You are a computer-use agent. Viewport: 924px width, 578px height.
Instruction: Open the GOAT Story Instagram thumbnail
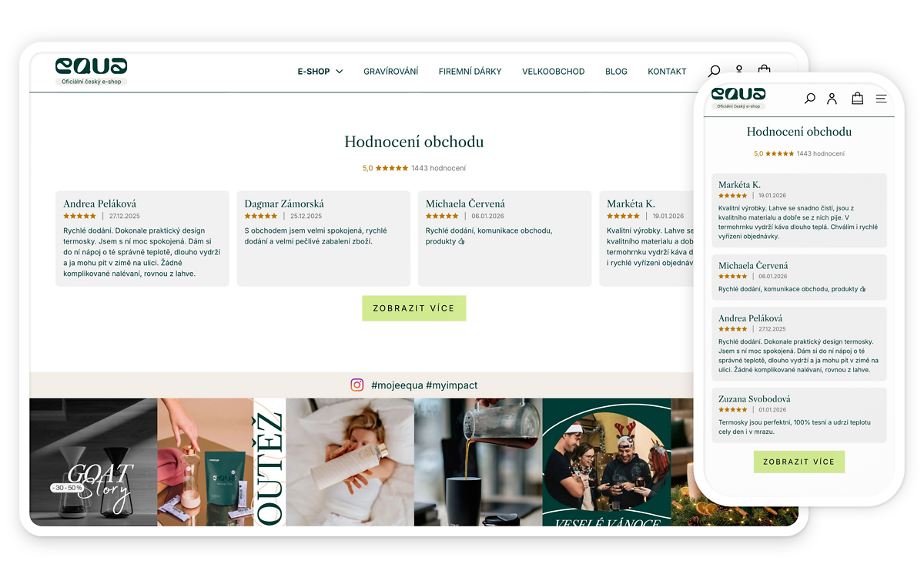pos(93,462)
